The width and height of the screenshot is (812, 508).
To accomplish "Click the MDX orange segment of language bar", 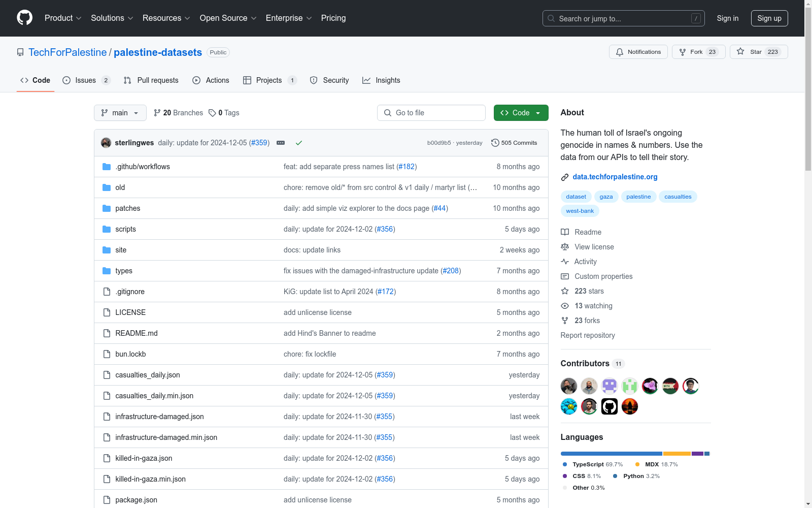I will click(x=677, y=454).
